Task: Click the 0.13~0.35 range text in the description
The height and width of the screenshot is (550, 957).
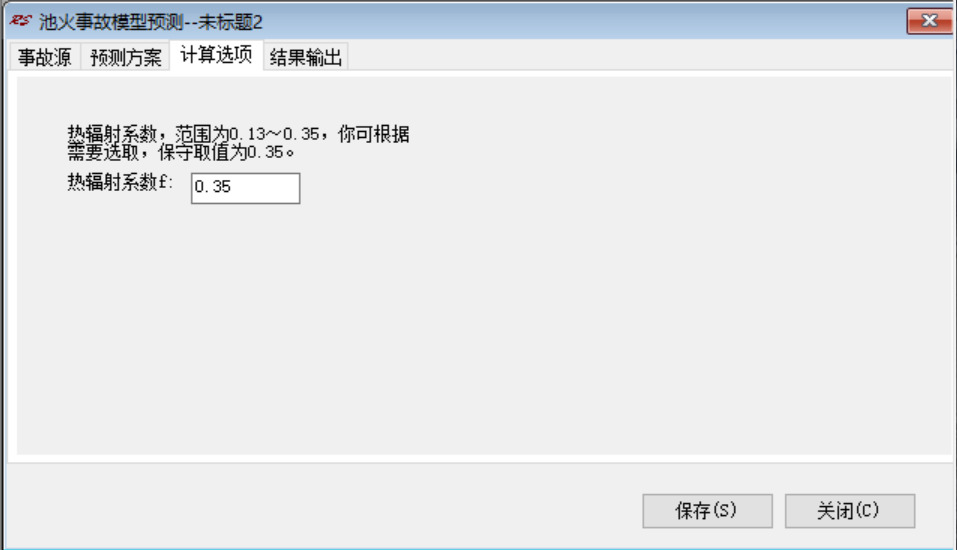Action: click(274, 134)
